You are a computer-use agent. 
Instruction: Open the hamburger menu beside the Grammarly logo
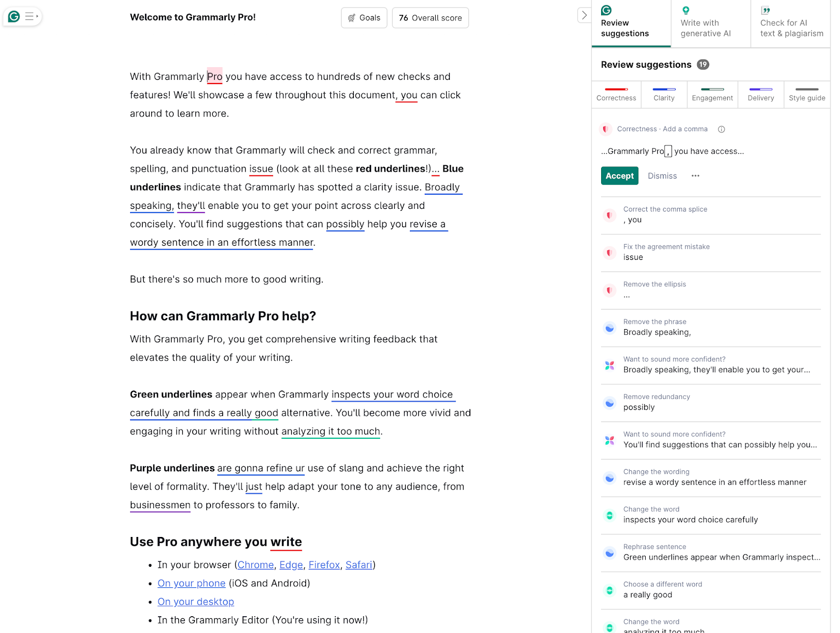click(x=30, y=16)
